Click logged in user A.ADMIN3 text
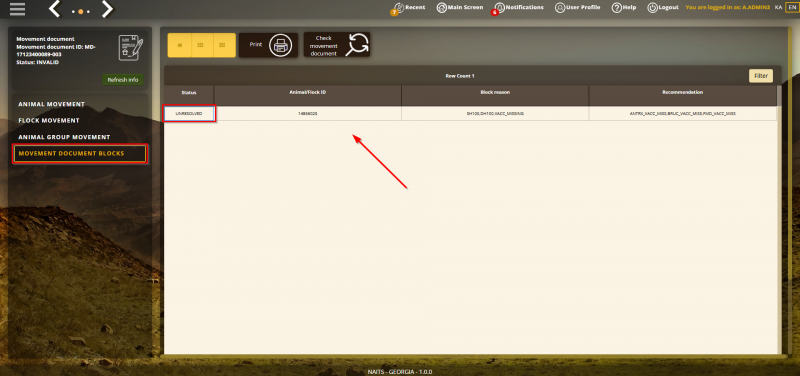Image resolution: width=800 pixels, height=376 pixels. click(728, 8)
